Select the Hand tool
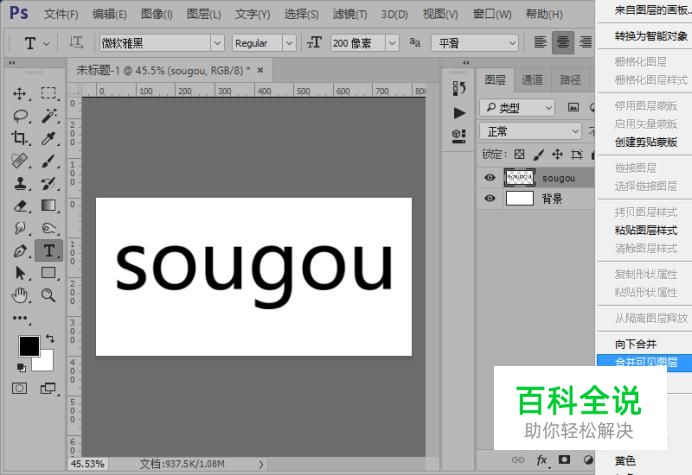 pyautogui.click(x=20, y=295)
